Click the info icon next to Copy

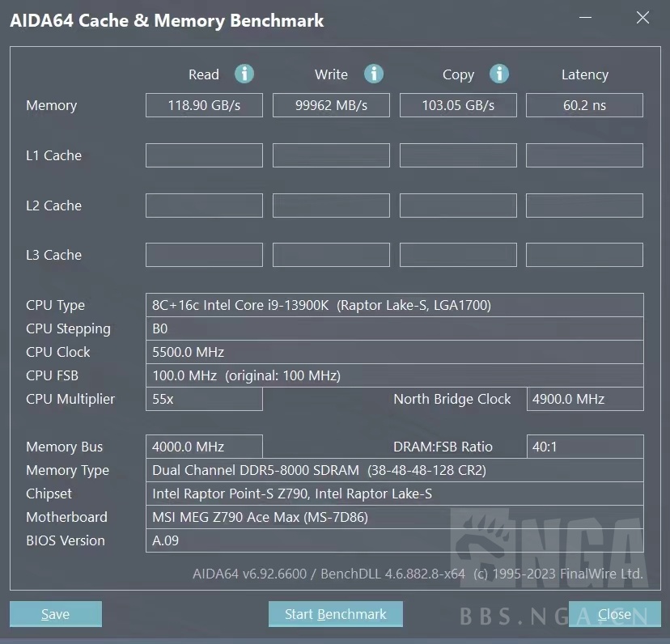(499, 74)
